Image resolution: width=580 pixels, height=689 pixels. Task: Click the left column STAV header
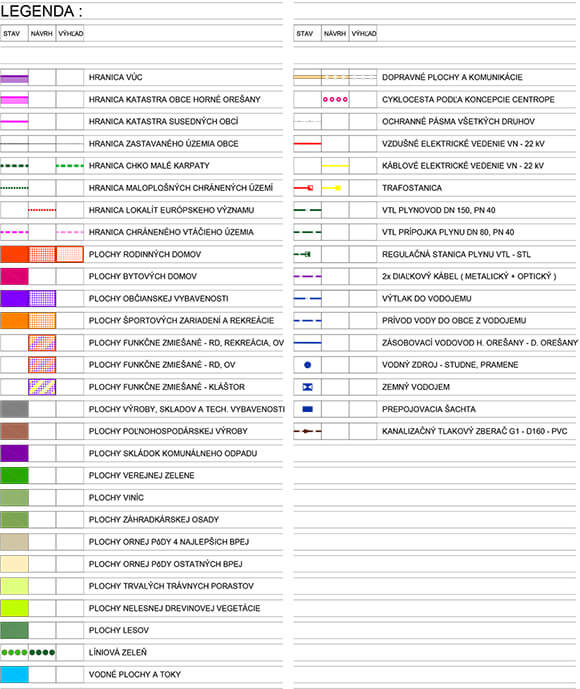pos(11,33)
